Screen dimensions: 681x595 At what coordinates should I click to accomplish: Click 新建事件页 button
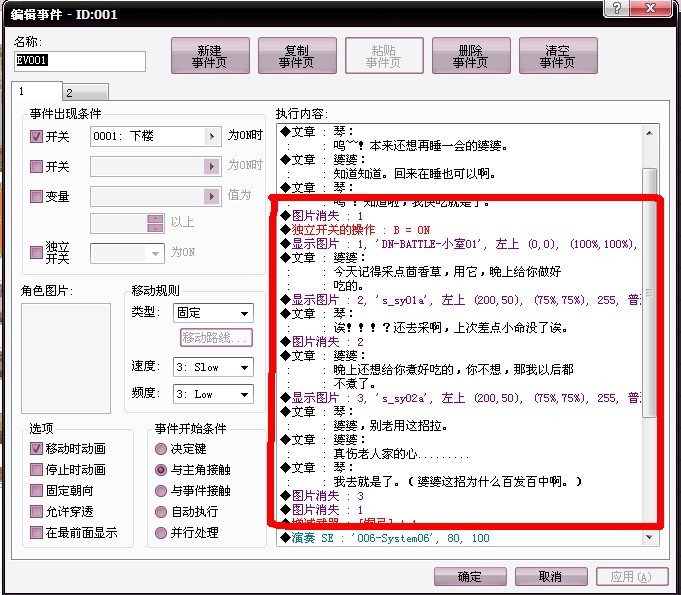coord(210,56)
